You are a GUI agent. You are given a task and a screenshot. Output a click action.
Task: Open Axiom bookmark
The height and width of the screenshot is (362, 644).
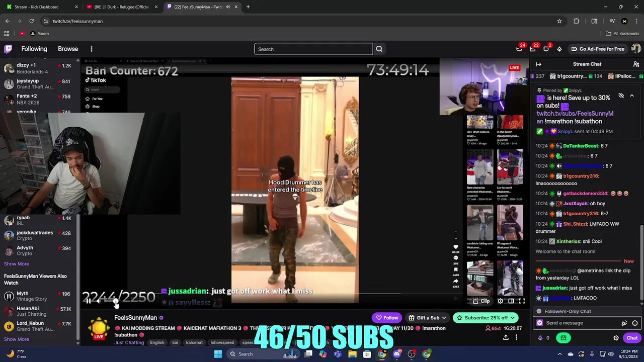(x=39, y=34)
